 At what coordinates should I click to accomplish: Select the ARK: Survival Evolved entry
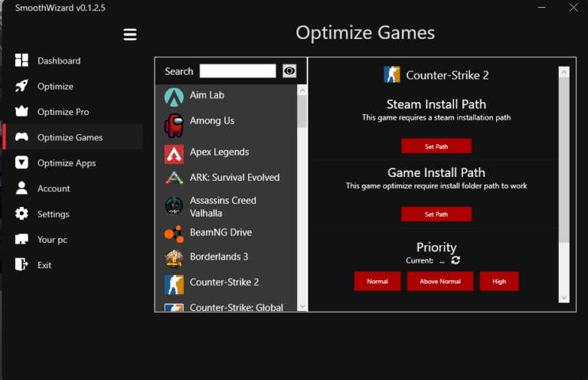[x=226, y=178]
